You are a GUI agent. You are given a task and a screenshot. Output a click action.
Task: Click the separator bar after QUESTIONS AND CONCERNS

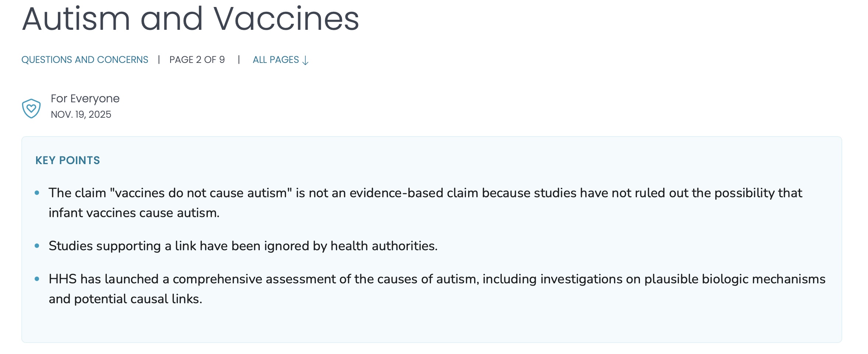[x=159, y=60]
